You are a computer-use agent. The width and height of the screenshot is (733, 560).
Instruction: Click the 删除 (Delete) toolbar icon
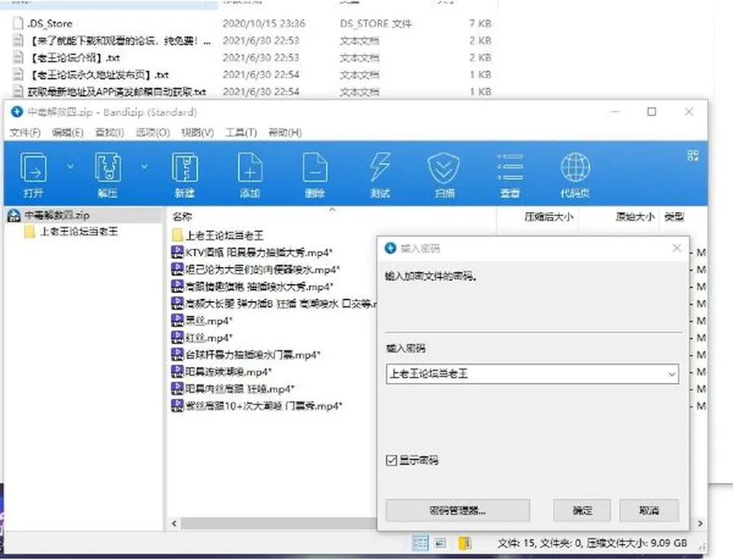[x=315, y=168]
